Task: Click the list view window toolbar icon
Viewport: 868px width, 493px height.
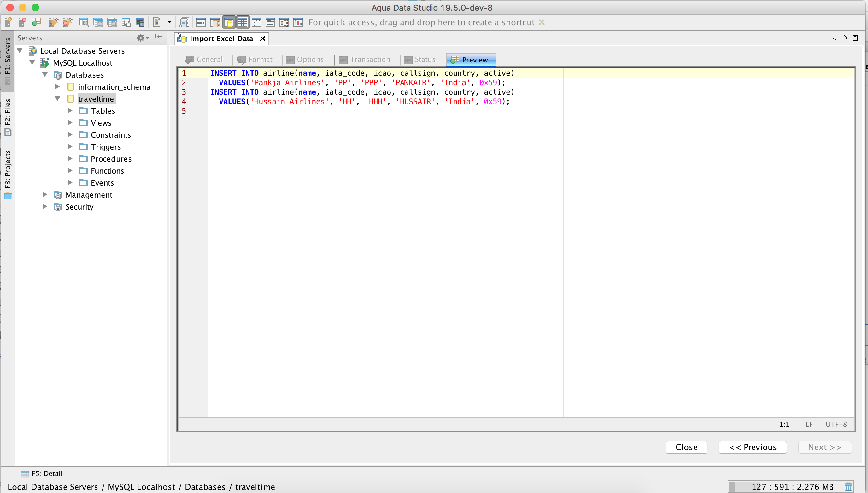Action: coord(270,22)
